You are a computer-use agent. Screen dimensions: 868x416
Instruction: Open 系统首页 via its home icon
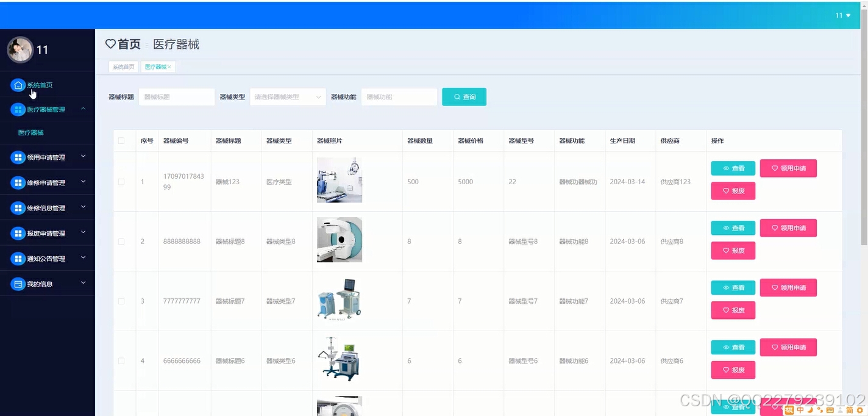click(x=18, y=85)
